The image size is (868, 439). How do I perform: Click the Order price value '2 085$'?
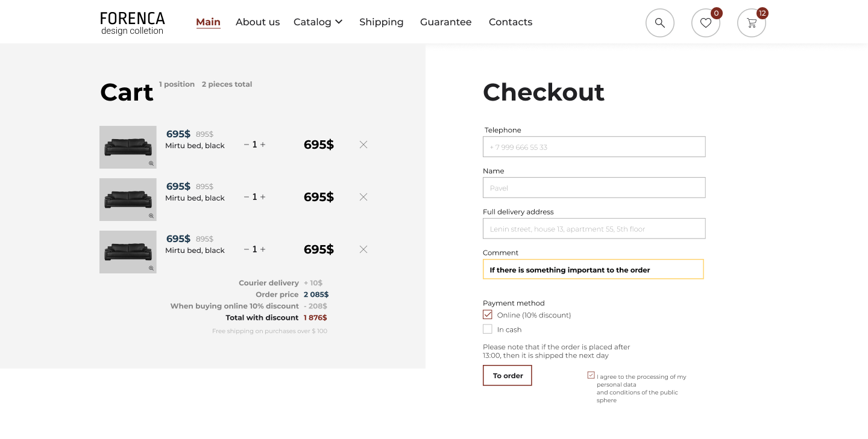pyautogui.click(x=316, y=294)
